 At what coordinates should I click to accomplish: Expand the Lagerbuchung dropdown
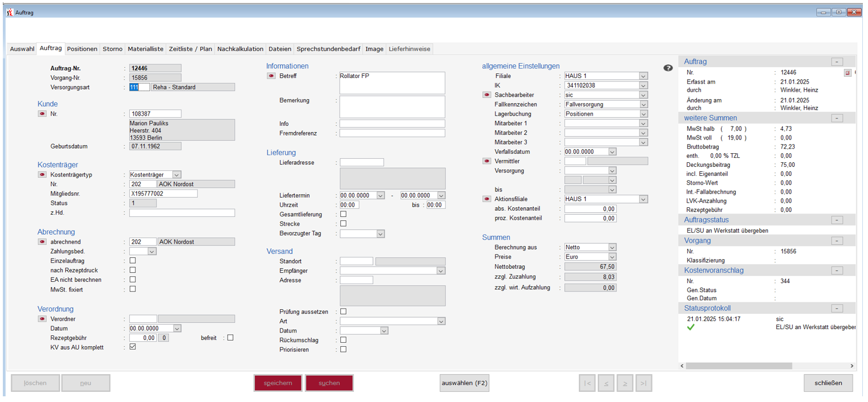tap(643, 114)
